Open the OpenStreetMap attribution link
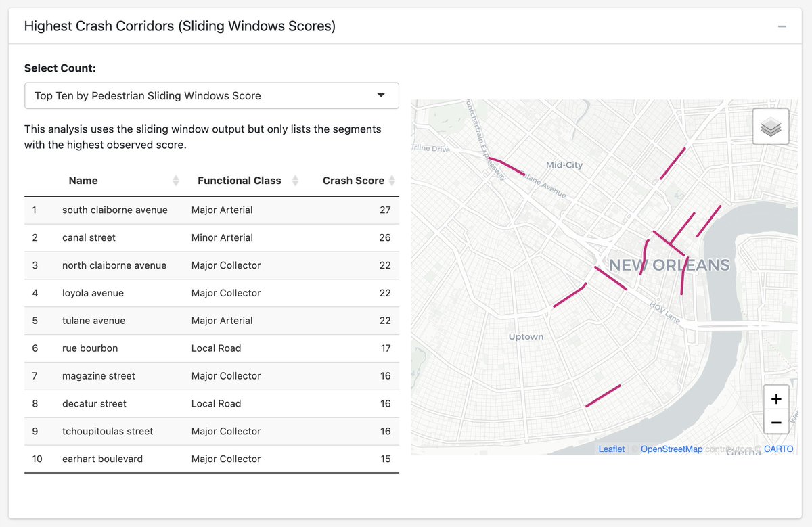Screen dimensions: 812x527 click(x=671, y=449)
